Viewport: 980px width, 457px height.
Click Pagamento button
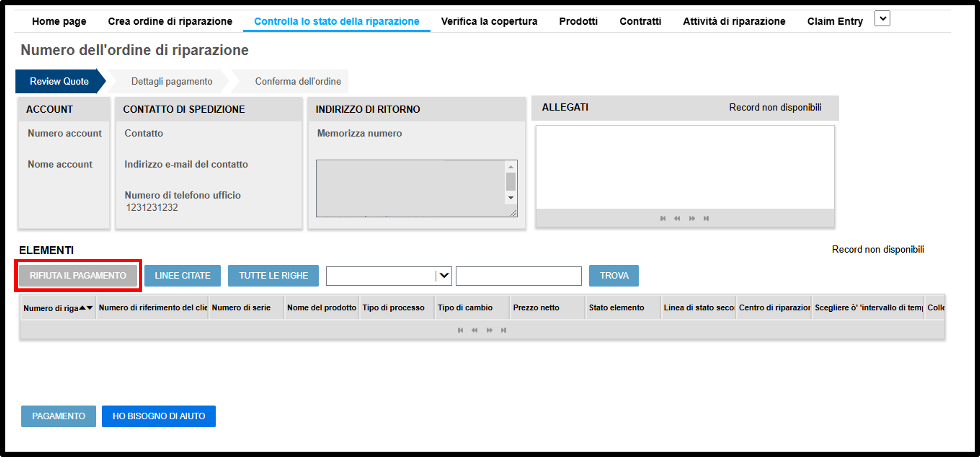59,416
